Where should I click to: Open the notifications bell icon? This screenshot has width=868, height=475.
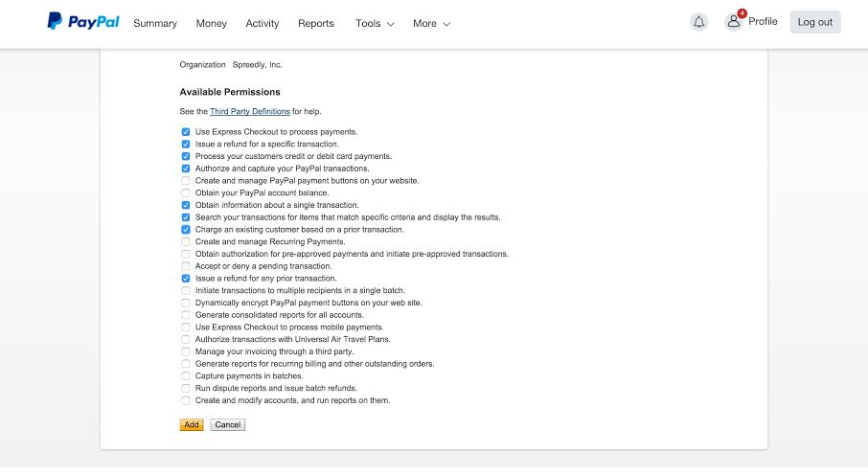pos(699,22)
